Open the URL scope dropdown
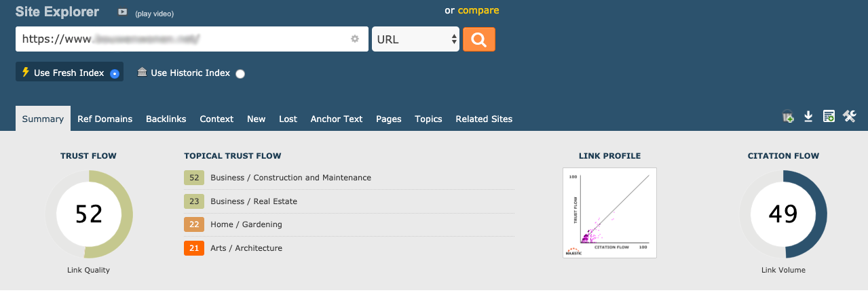This screenshot has width=868, height=297. coord(415,39)
